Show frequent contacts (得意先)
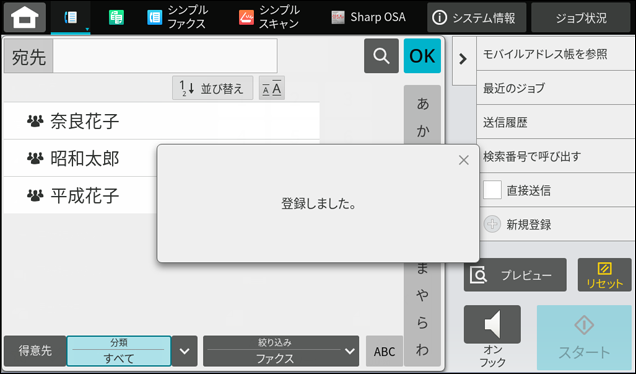This screenshot has height=374, width=636. (x=35, y=351)
